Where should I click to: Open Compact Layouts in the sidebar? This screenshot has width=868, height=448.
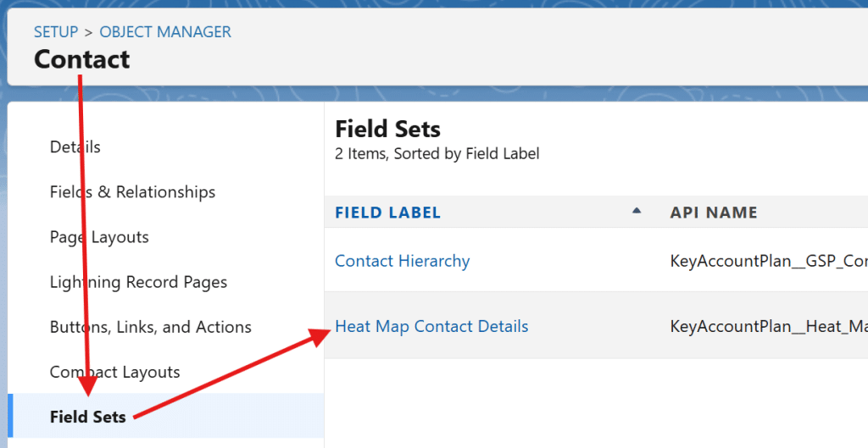115,372
